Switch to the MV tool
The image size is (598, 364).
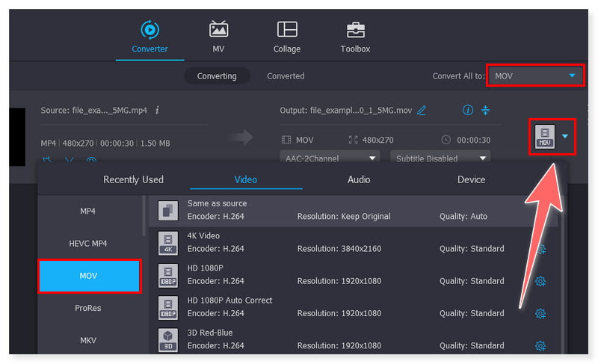point(218,30)
